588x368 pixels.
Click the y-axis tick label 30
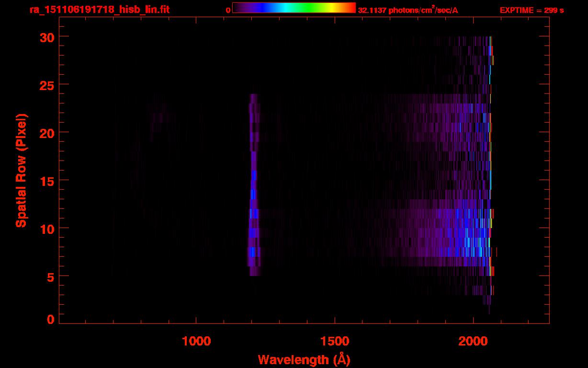coord(47,36)
